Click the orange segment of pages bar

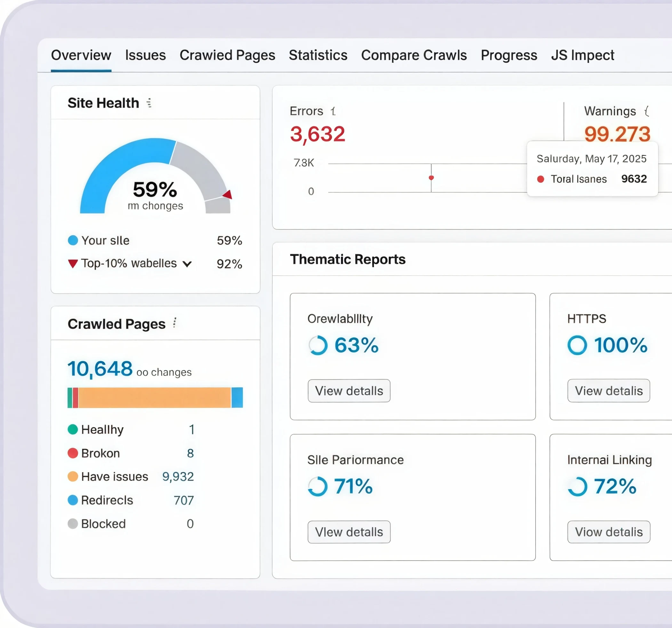(155, 397)
